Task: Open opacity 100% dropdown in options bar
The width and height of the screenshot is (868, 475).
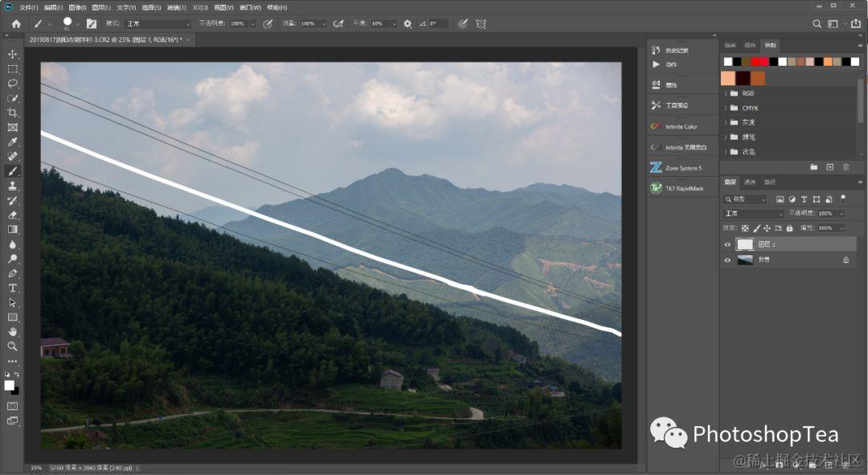Action: [252, 24]
